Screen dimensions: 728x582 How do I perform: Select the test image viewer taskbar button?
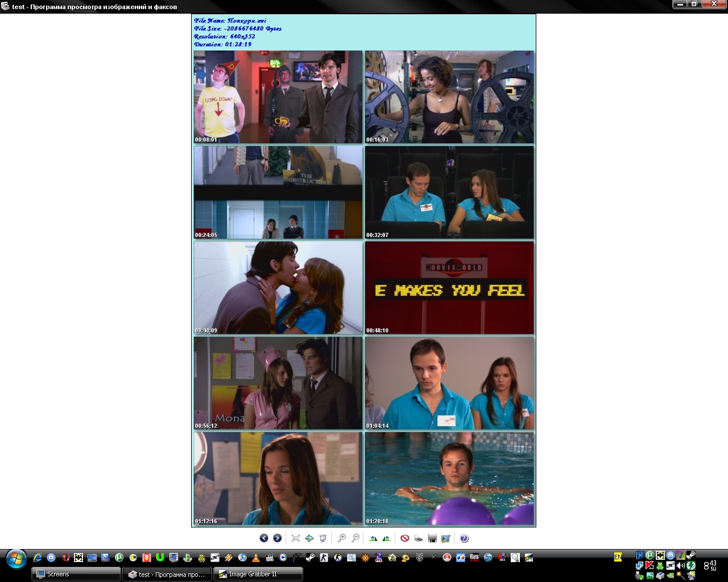[x=167, y=574]
